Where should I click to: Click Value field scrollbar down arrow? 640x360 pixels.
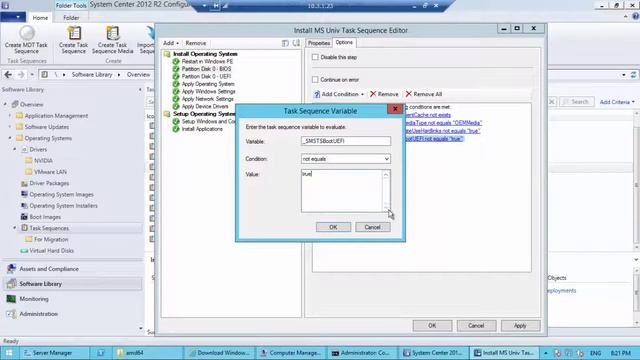[386, 208]
